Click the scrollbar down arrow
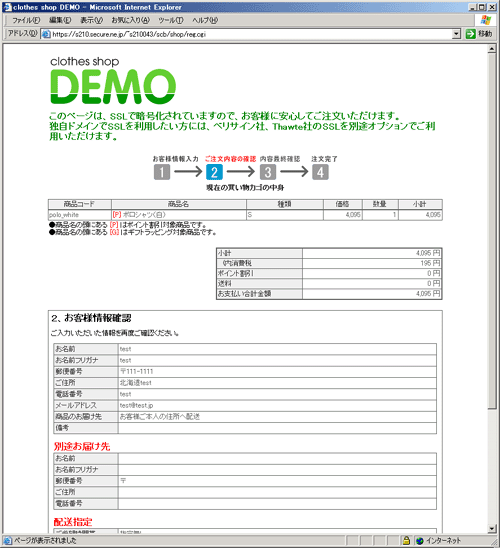 pyautogui.click(x=492, y=529)
